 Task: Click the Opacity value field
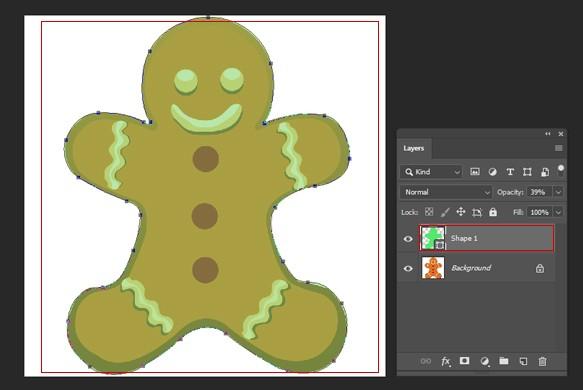539,192
